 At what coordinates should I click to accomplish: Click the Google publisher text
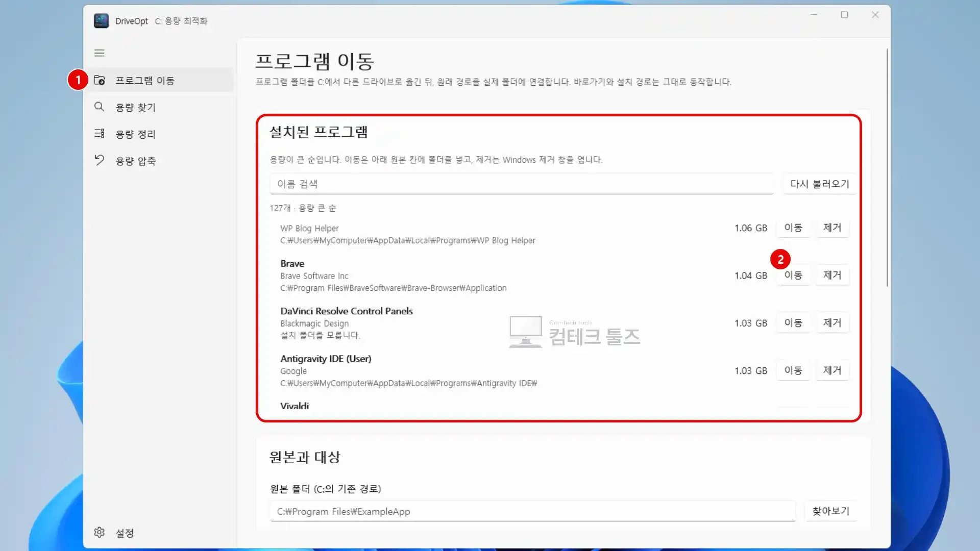[x=293, y=371]
